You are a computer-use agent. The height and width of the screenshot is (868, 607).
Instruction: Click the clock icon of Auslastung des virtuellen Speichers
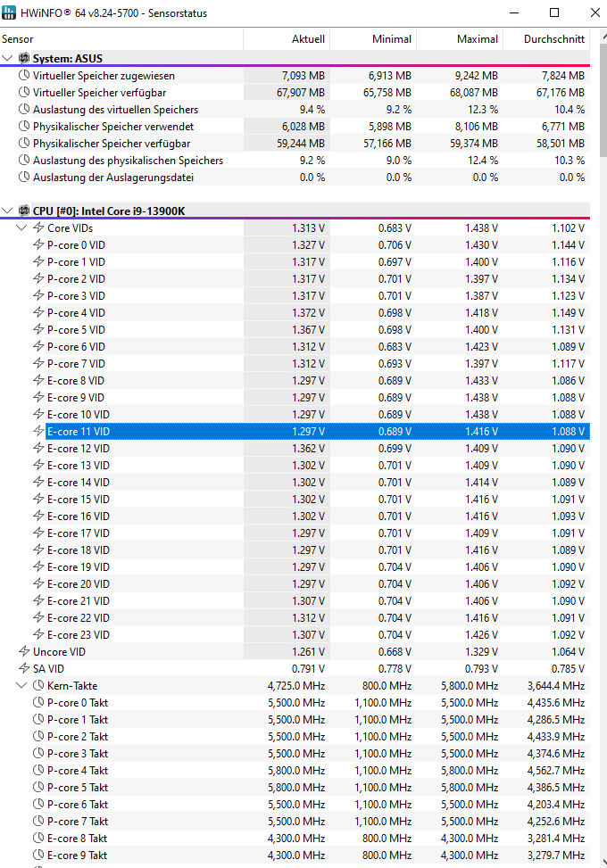point(24,109)
